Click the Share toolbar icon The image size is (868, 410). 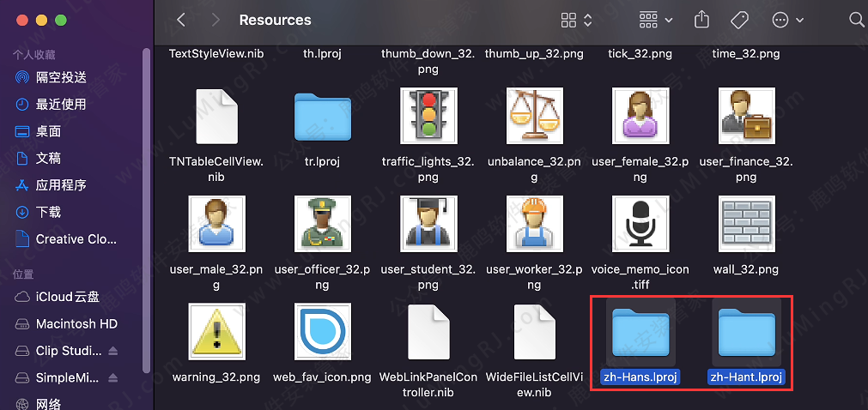pyautogui.click(x=701, y=20)
